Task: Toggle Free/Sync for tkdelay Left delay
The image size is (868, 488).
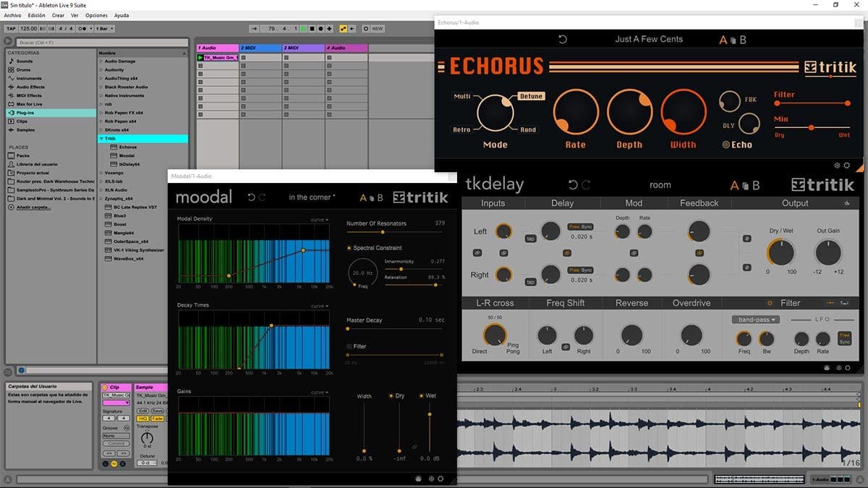Action: tap(580, 226)
